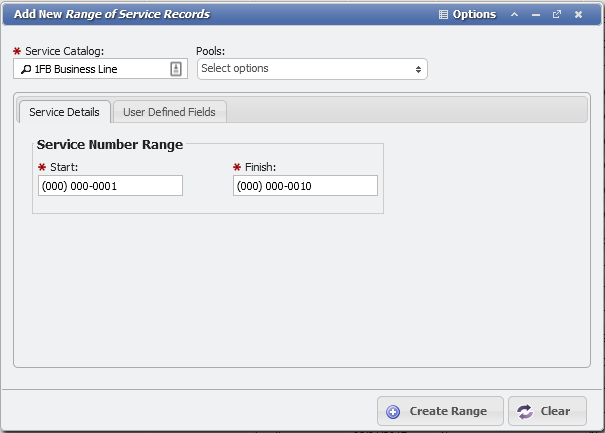Image resolution: width=605 pixels, height=433 pixels.
Task: Minimize the Add New Range dialog
Action: click(536, 15)
